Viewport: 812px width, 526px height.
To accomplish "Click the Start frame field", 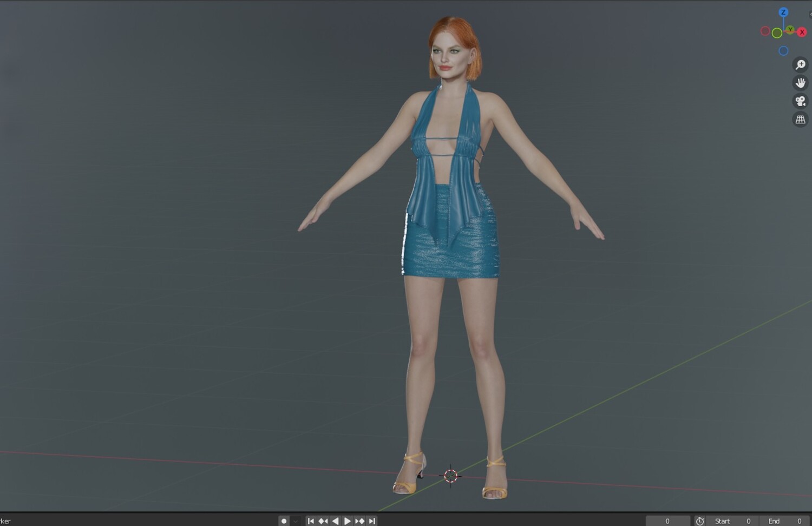I will (732, 521).
